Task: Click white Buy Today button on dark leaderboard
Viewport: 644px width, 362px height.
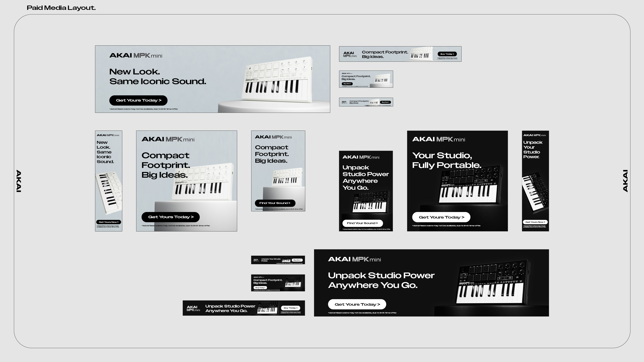Action: coord(290,308)
